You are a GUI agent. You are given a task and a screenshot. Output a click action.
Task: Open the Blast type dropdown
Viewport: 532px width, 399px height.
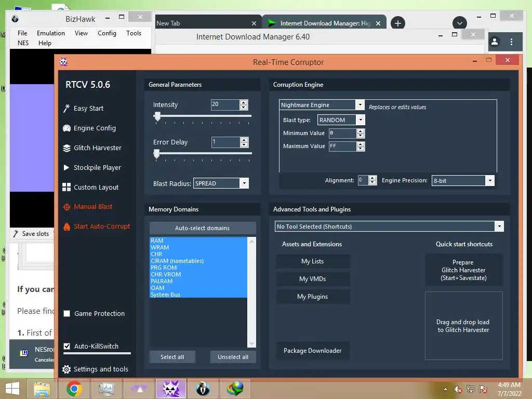[361, 120]
